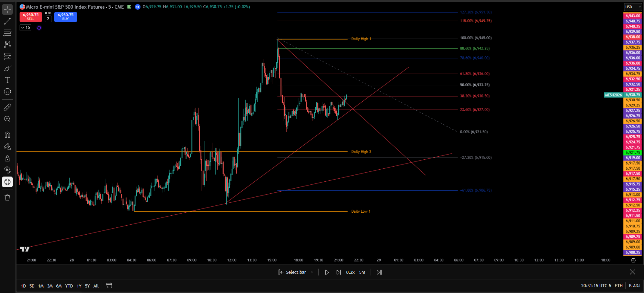The image size is (644, 293).
Task: Toggle hide all drawings eye icon
Action: click(7, 170)
